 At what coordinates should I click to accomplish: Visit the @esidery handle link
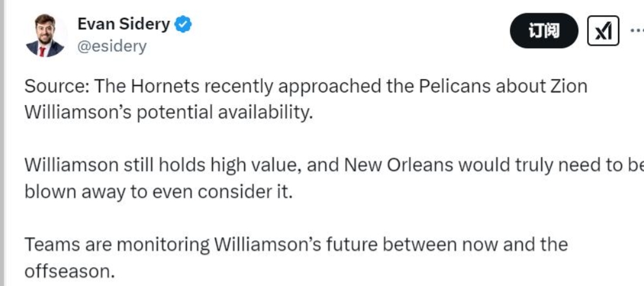(111, 46)
